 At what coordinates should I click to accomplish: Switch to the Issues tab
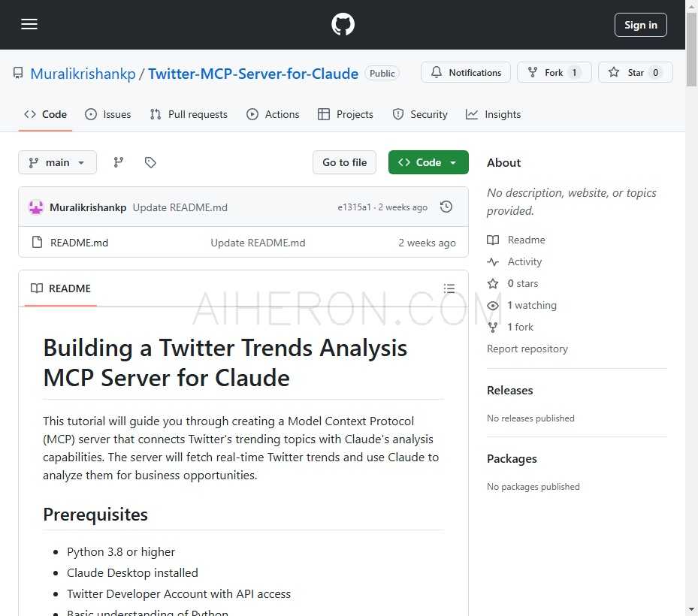[x=108, y=114]
